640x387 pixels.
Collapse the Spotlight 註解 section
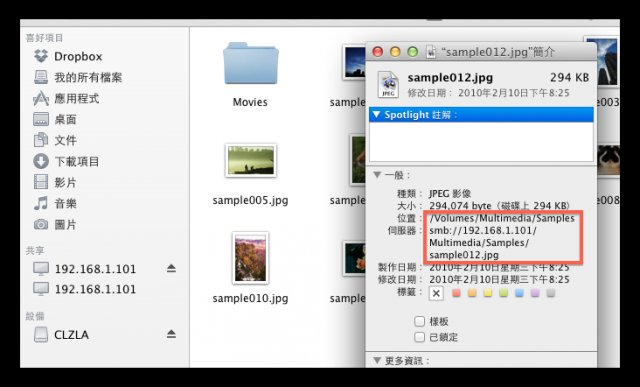pyautogui.click(x=376, y=115)
